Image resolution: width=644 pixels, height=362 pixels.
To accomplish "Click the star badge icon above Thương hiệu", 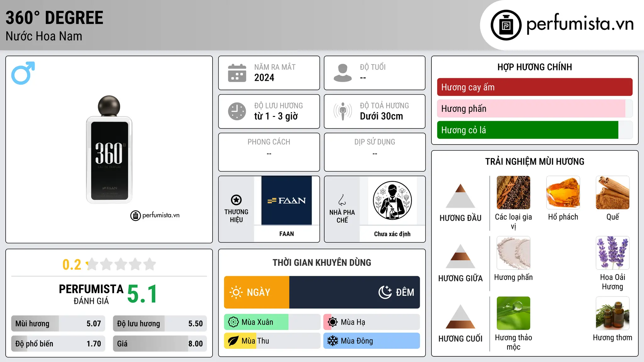I will click(x=236, y=200).
